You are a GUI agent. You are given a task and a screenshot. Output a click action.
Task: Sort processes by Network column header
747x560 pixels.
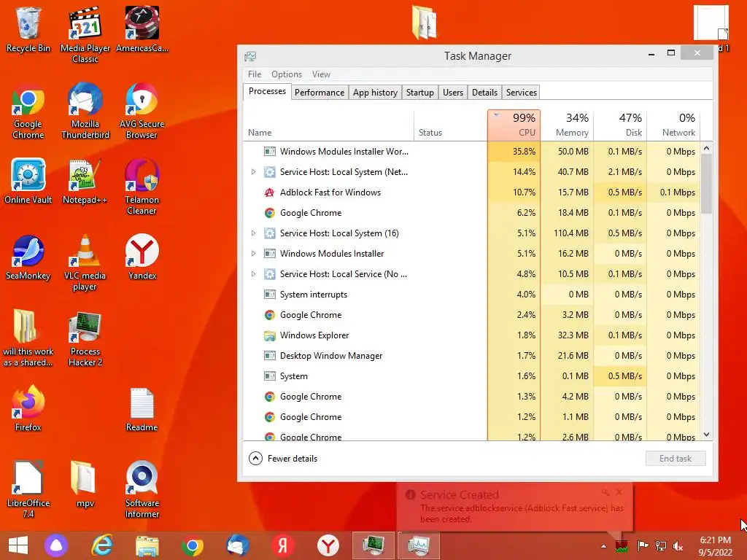point(673,125)
